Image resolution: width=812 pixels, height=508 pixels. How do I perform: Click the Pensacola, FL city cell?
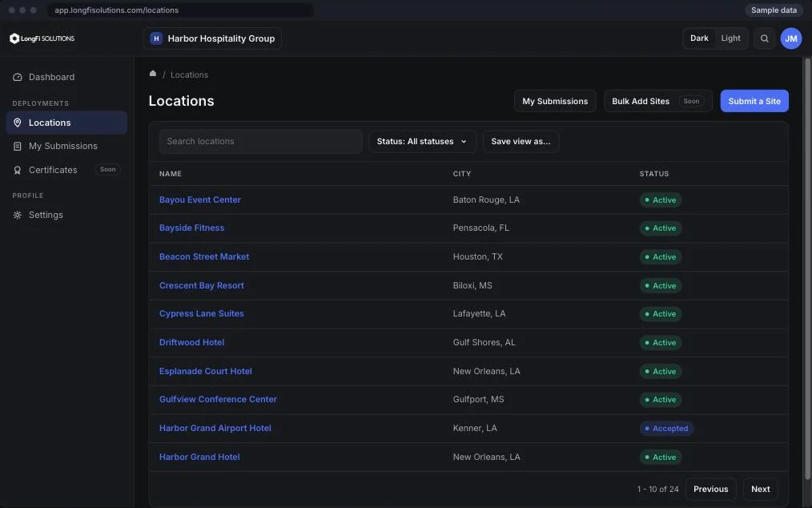[x=480, y=228]
